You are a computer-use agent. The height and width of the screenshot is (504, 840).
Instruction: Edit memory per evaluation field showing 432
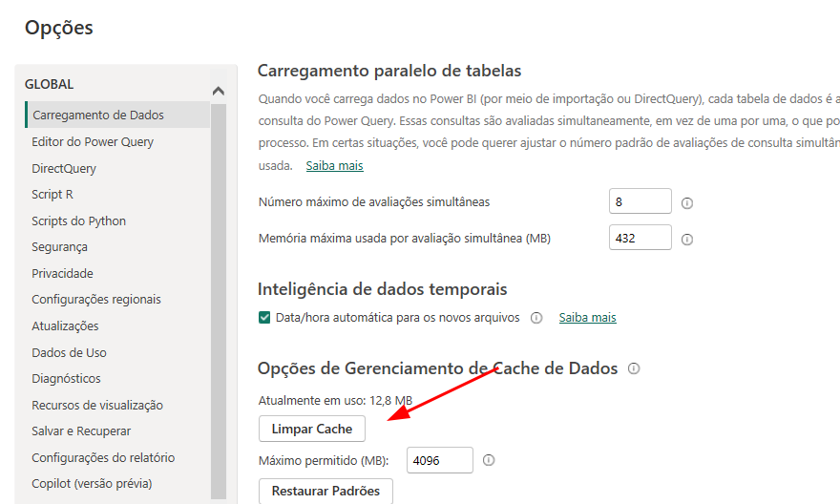pos(640,238)
